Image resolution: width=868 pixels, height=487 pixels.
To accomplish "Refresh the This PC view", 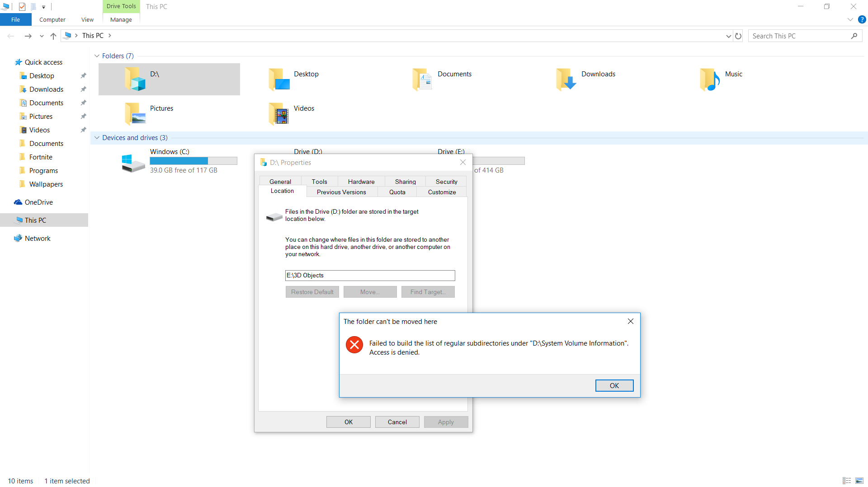I will (738, 36).
